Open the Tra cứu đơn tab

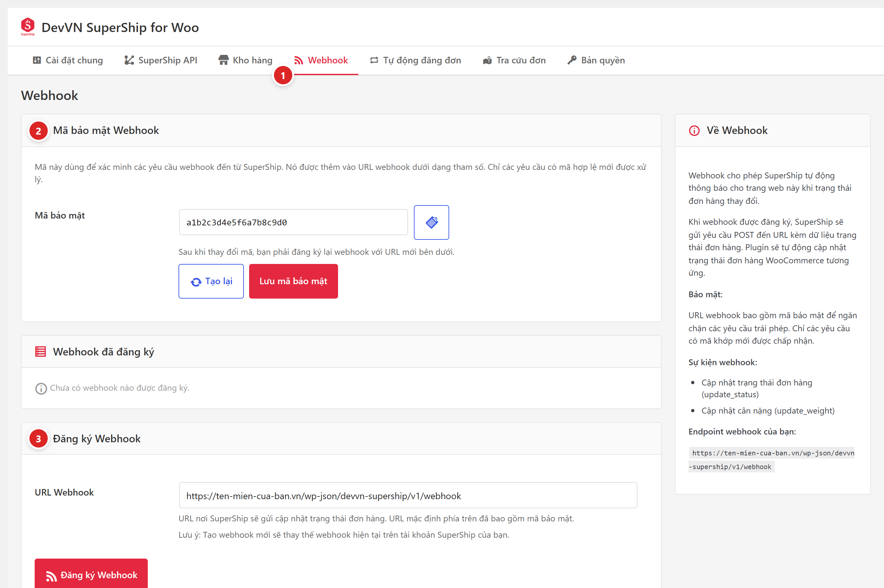coord(514,60)
